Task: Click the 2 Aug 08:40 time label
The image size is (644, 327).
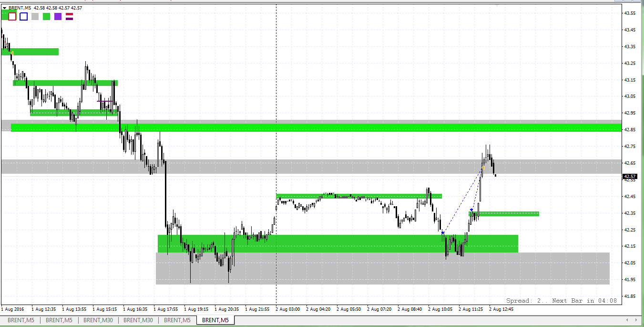Action: 409,309
